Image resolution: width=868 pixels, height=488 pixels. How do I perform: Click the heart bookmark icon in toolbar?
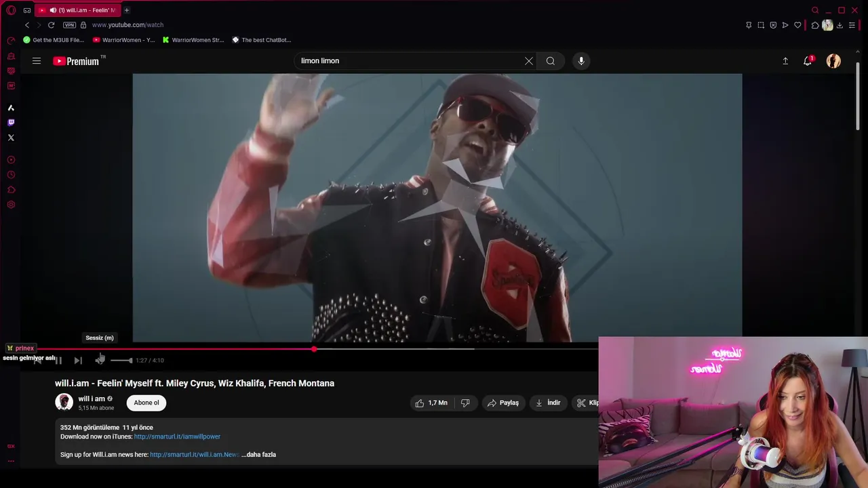(797, 25)
